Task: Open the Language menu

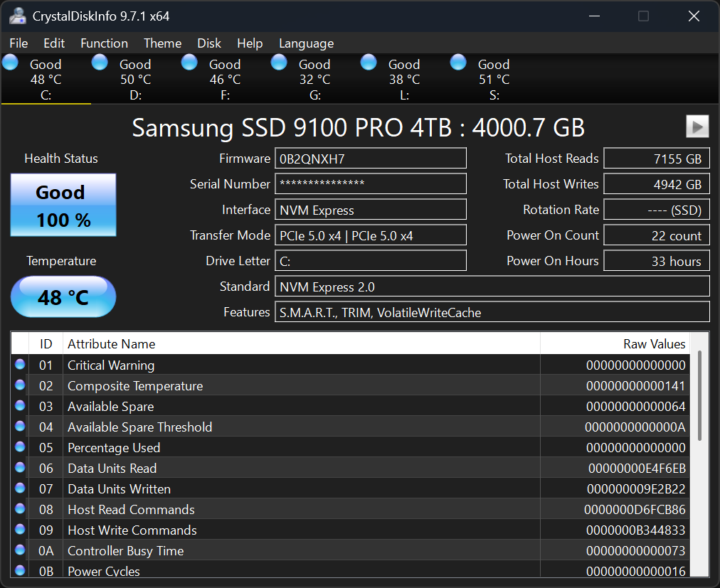Action: tap(306, 43)
